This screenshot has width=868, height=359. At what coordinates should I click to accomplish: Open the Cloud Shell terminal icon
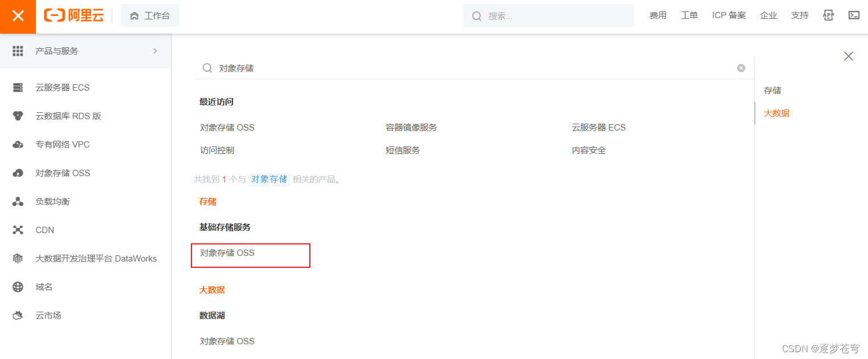click(854, 15)
